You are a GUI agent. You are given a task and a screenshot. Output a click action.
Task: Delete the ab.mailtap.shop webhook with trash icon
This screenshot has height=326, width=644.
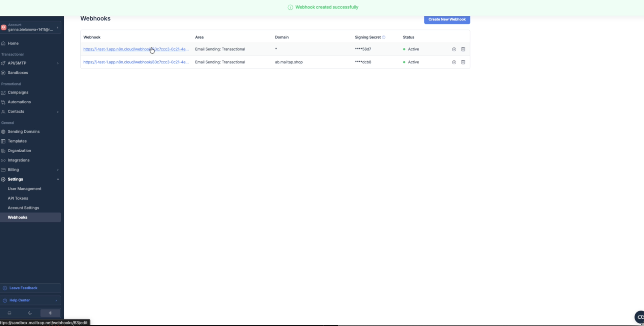tap(463, 62)
